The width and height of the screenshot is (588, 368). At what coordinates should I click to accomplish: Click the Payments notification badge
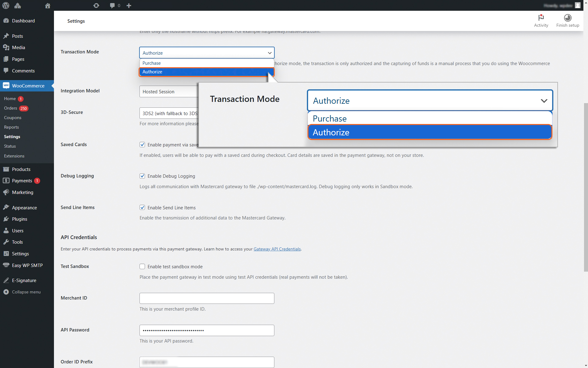(37, 181)
